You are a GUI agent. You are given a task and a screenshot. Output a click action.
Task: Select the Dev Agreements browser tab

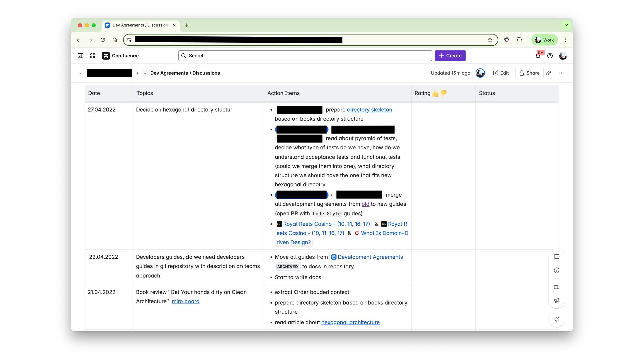[x=140, y=25]
